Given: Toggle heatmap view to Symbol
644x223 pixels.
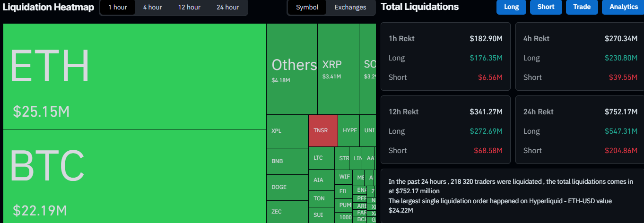Looking at the screenshot, I should [x=307, y=8].
